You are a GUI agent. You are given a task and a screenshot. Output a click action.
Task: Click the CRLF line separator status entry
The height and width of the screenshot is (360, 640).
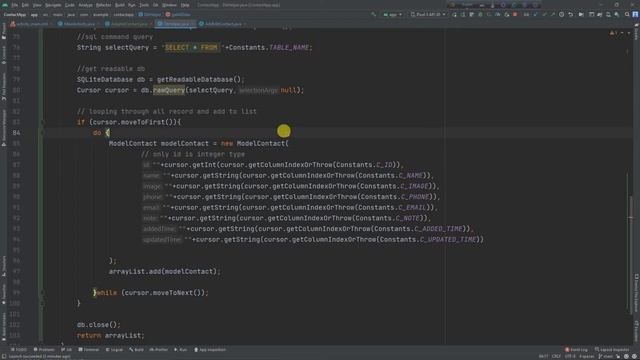pos(556,356)
